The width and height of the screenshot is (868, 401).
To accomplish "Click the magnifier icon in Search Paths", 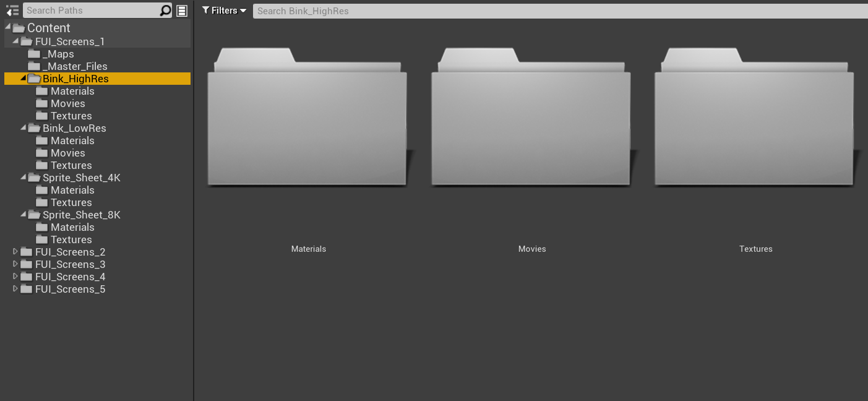I will click(165, 11).
